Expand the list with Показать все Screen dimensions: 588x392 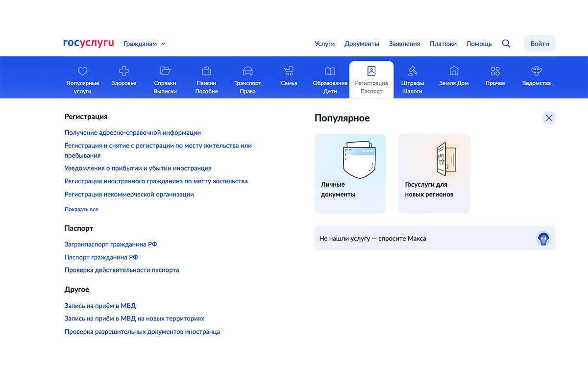(81, 209)
